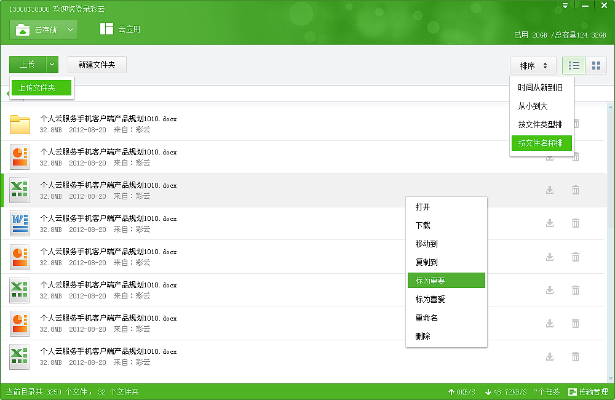Click the delete icon on the last file row

point(575,355)
